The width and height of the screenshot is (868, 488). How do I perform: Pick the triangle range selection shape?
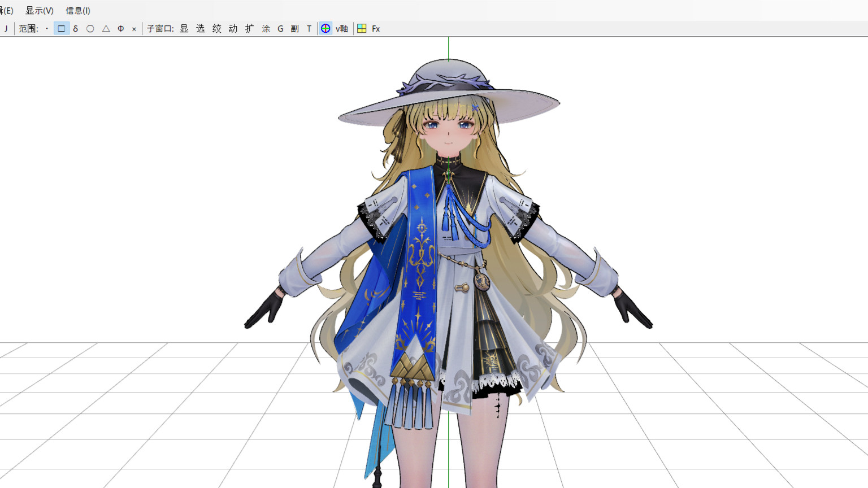pyautogui.click(x=106, y=29)
